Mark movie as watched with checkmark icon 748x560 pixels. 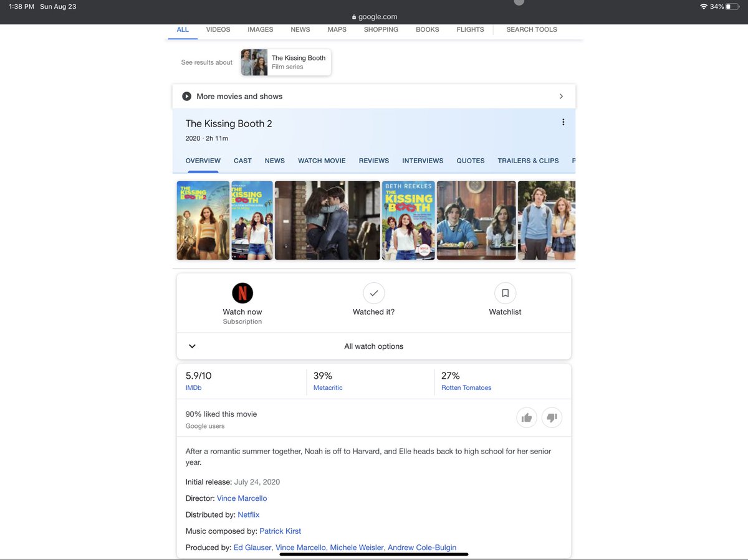374,293
